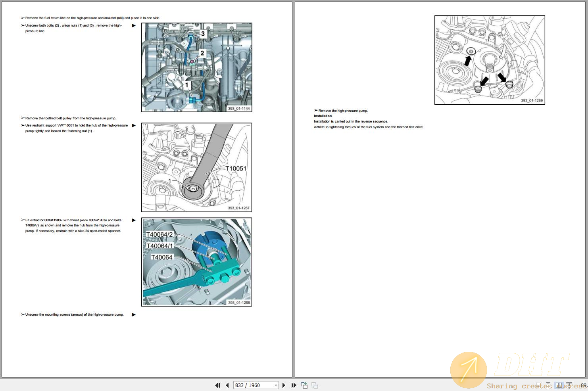Click the 'T40064' label in the extractor figure
This screenshot has width=588, height=391.
click(x=161, y=257)
